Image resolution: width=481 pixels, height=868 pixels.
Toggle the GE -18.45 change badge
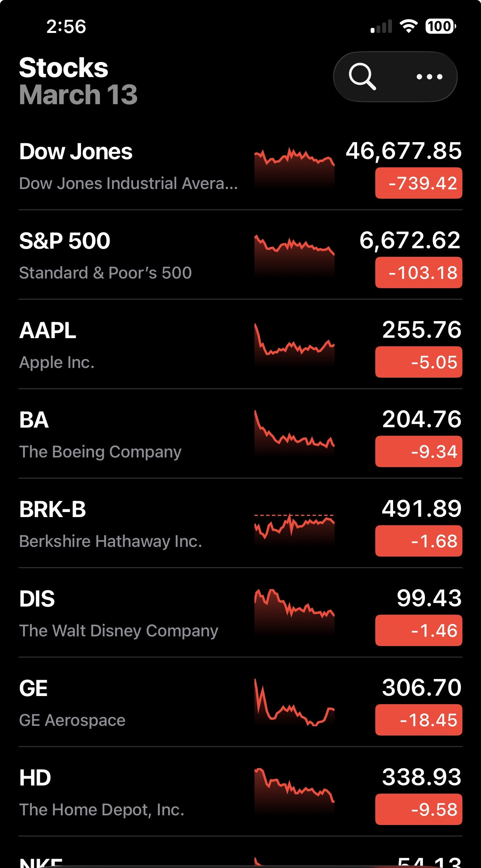pos(418,720)
